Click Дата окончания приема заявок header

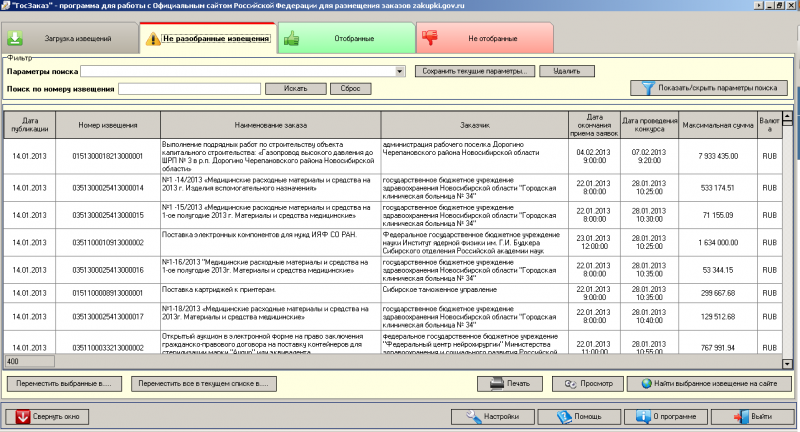tap(594, 125)
